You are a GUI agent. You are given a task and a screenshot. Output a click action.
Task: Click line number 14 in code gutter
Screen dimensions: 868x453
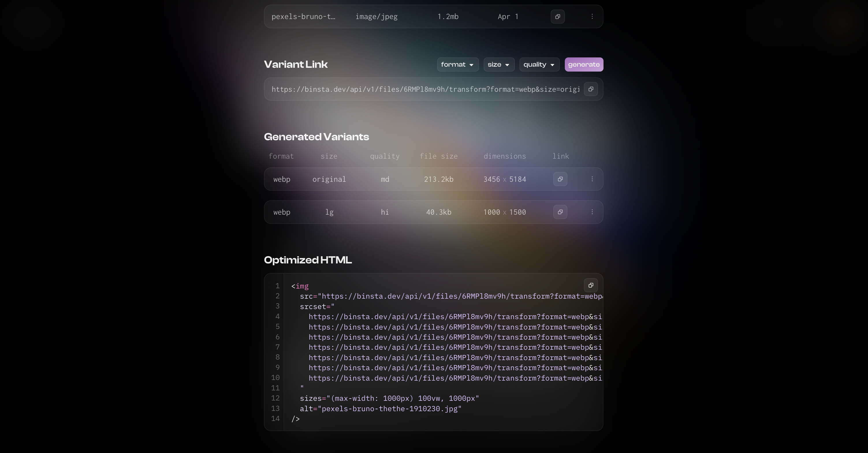click(x=275, y=419)
